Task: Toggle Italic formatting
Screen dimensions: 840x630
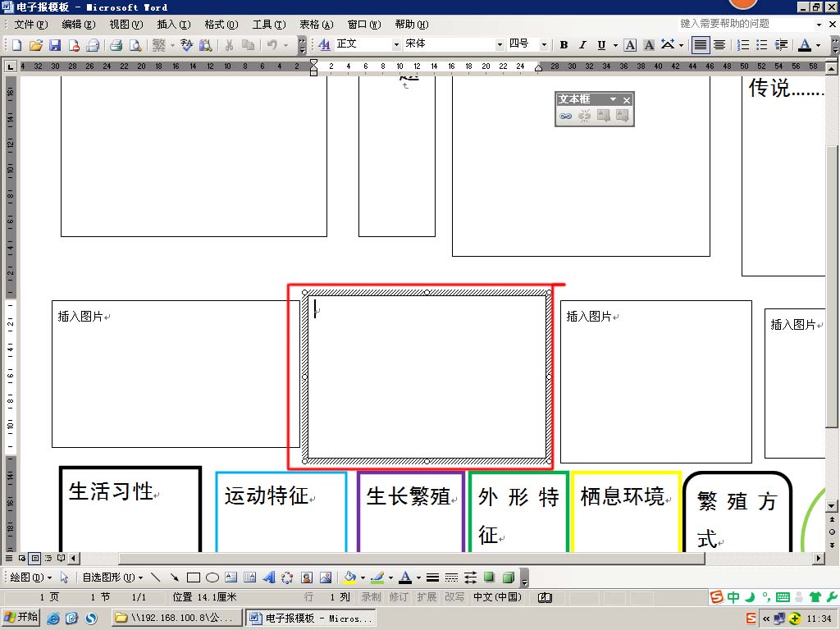Action: [x=582, y=45]
